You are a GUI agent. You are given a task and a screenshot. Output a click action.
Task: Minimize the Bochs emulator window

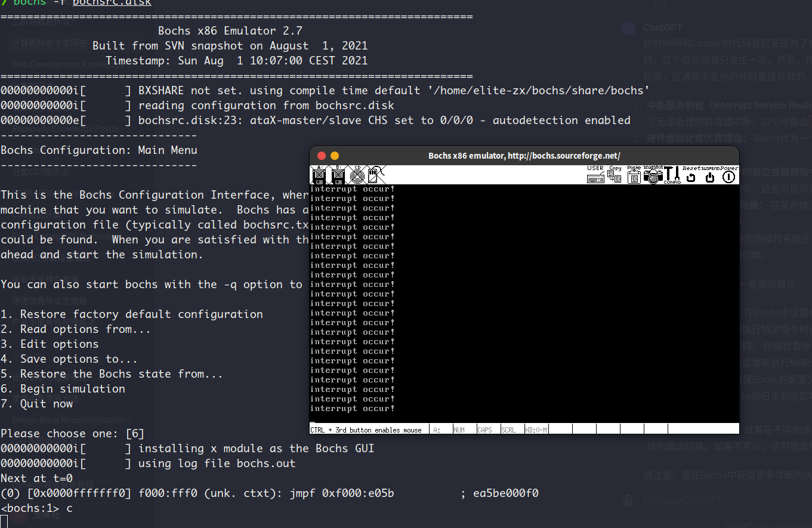pos(334,156)
